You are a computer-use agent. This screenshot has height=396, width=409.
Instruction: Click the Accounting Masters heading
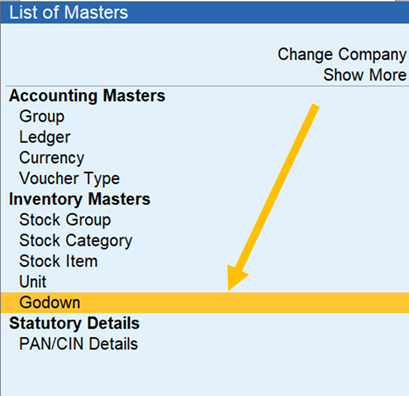pyautogui.click(x=87, y=96)
